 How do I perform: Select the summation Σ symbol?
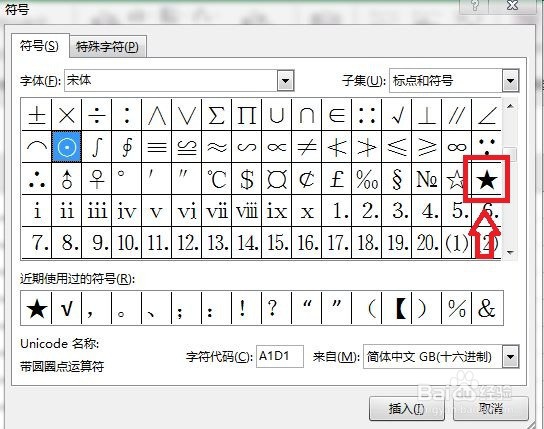point(216,115)
